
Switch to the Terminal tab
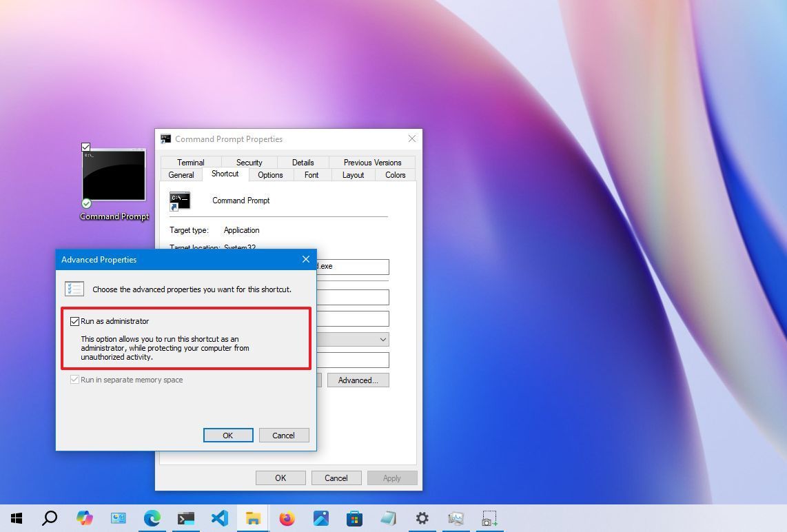[190, 162]
